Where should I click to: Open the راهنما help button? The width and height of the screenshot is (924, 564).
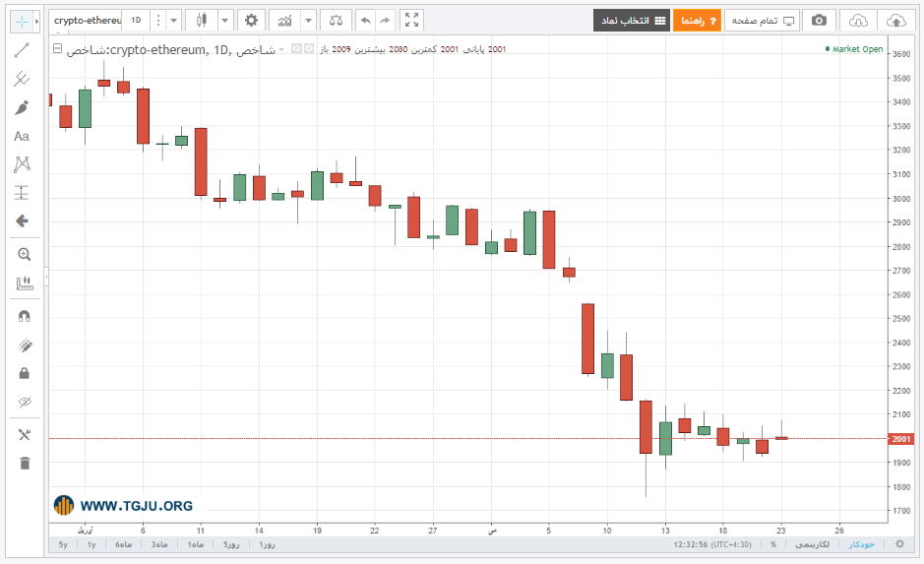click(x=697, y=21)
